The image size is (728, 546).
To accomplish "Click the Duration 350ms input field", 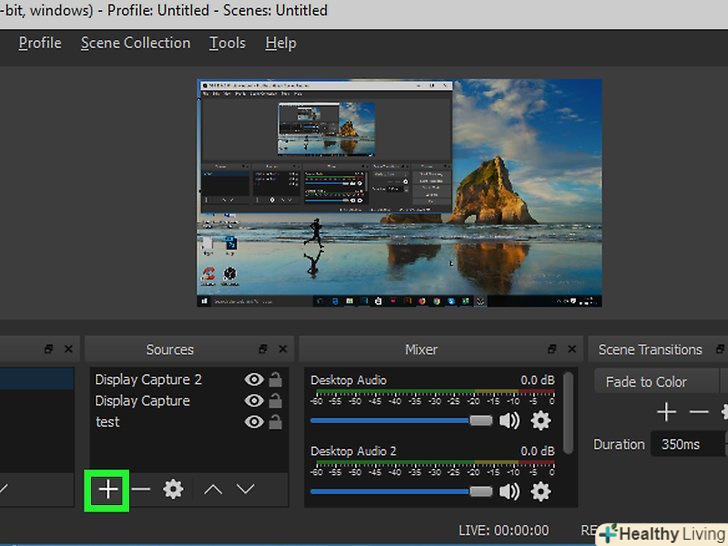I will (x=684, y=444).
